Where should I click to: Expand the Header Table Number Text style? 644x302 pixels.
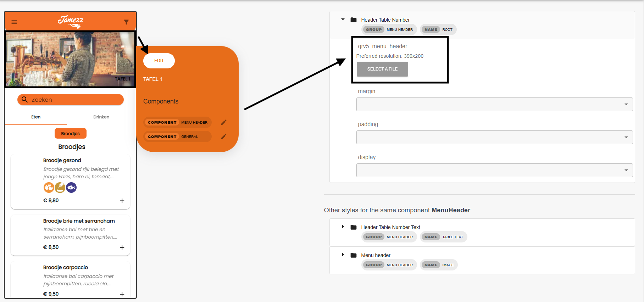[x=343, y=227]
